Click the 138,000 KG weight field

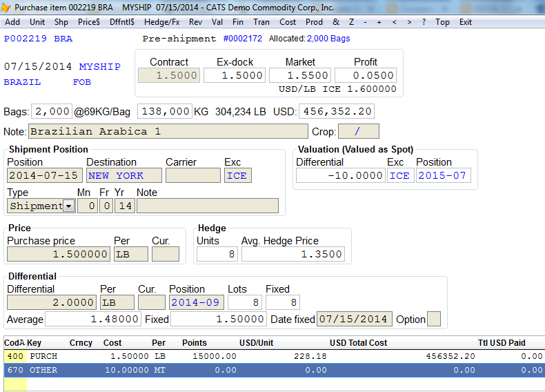165,111
